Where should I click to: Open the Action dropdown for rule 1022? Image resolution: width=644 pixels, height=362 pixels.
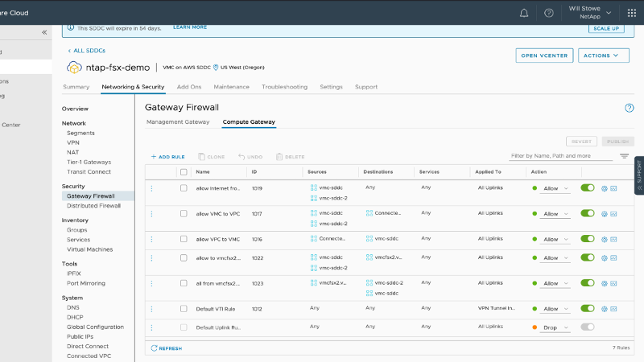click(555, 257)
